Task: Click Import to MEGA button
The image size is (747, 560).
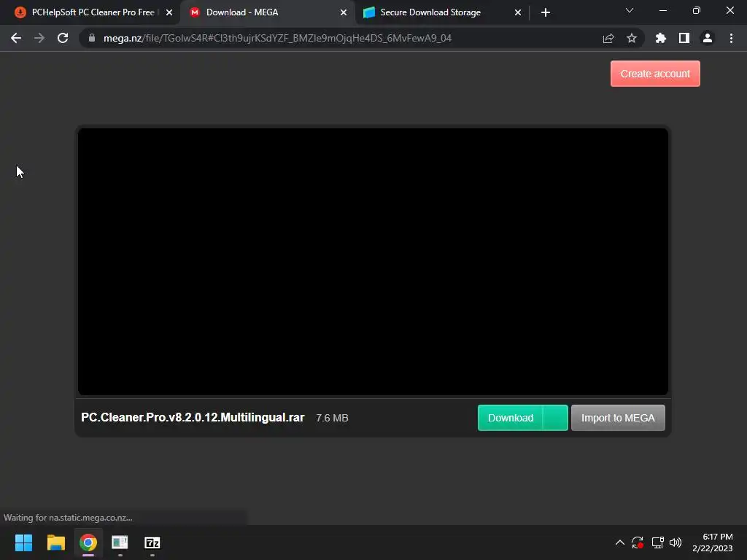Action: point(618,418)
